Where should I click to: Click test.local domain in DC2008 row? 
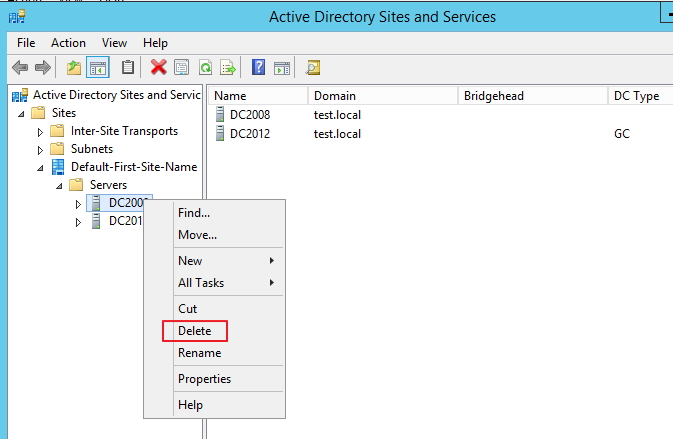(337, 115)
